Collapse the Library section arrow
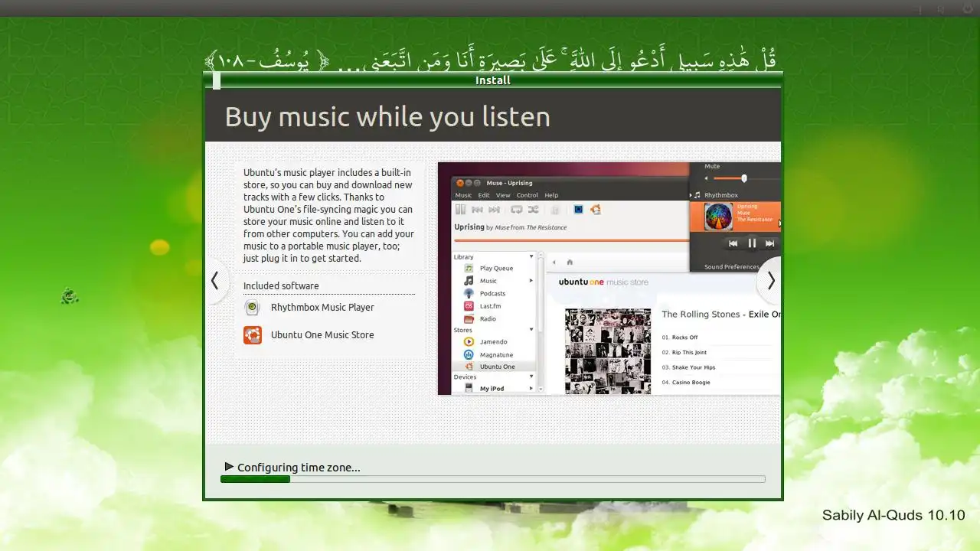The image size is (980, 551). [531, 256]
